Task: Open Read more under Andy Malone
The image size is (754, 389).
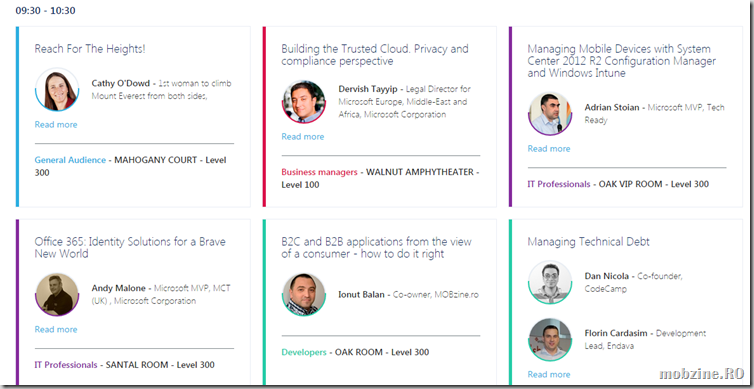Action: (x=56, y=329)
